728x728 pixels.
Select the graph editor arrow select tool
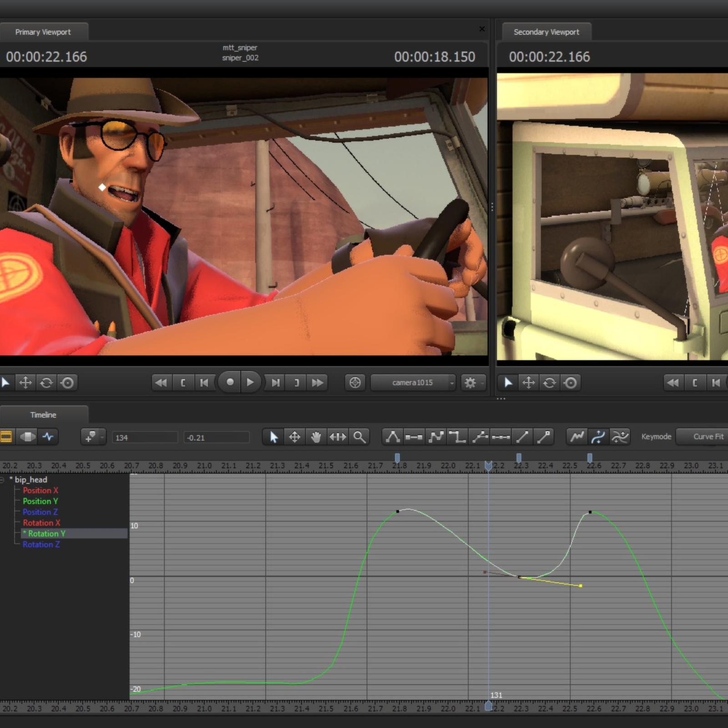point(273,437)
